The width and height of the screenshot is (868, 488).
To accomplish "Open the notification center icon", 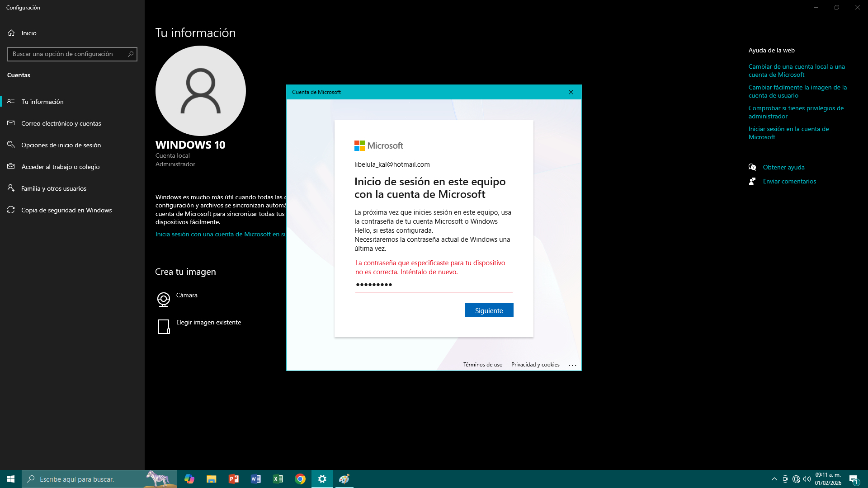I will [x=854, y=479].
